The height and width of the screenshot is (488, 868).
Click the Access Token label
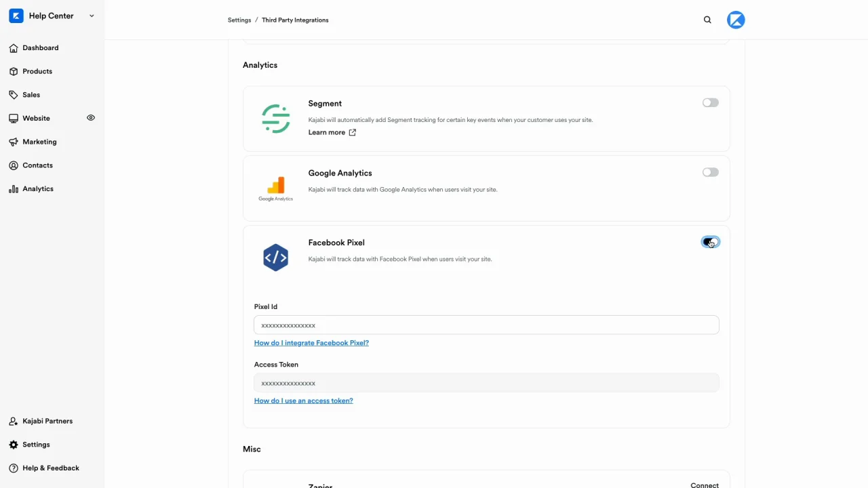click(x=276, y=365)
